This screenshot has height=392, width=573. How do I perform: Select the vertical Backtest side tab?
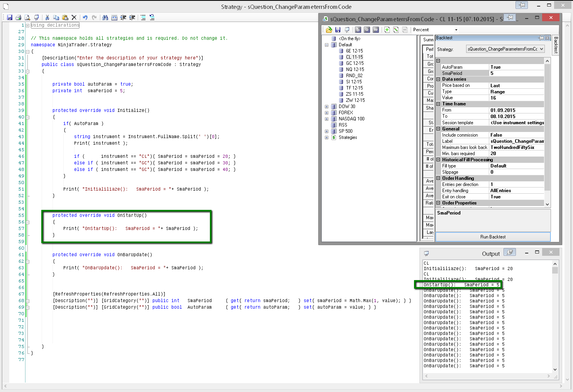(x=556, y=45)
